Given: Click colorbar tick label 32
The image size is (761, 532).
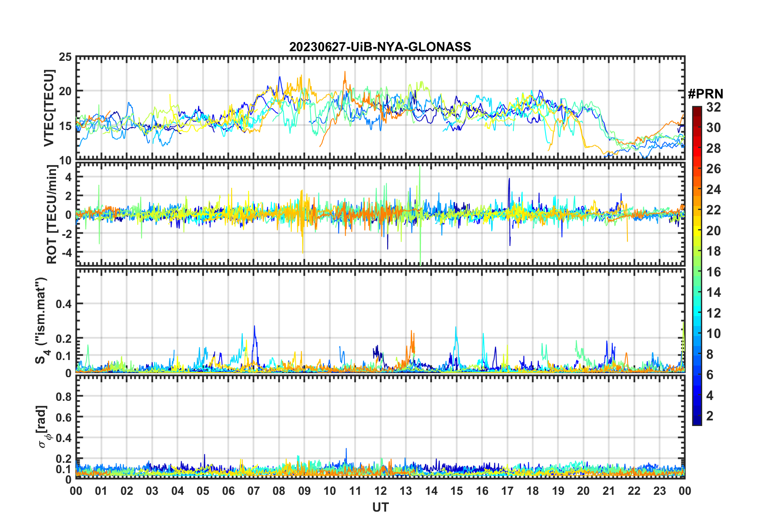Looking at the screenshot, I should pyautogui.click(x=713, y=107).
